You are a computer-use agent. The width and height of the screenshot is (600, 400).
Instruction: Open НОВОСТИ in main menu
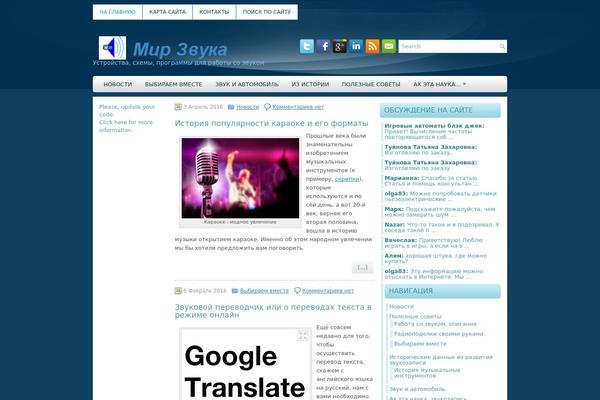click(x=118, y=84)
